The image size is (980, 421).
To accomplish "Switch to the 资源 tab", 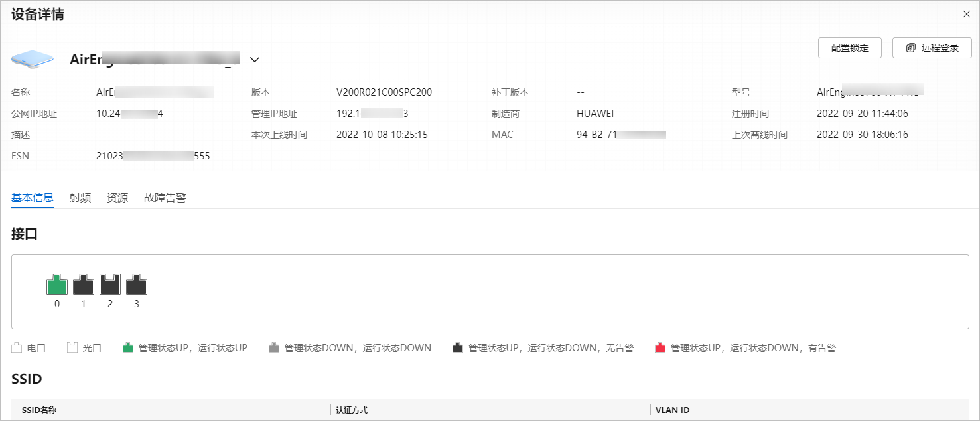I will (x=117, y=197).
